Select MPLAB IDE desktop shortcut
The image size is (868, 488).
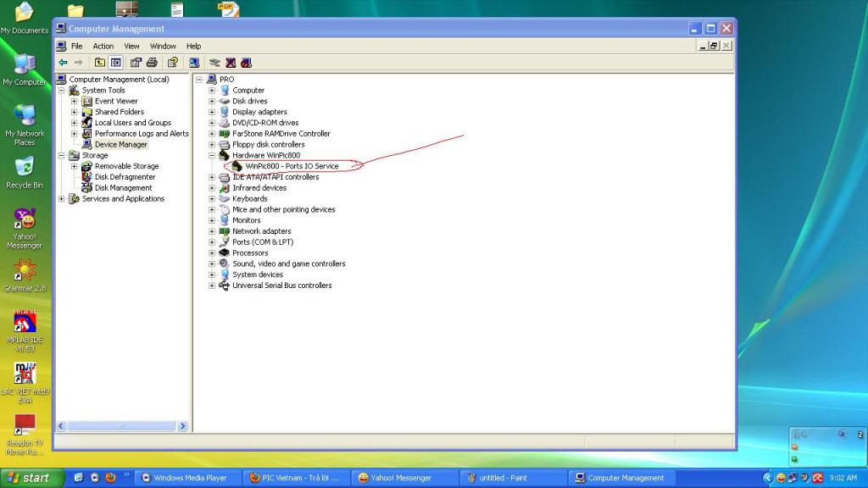coord(25,330)
